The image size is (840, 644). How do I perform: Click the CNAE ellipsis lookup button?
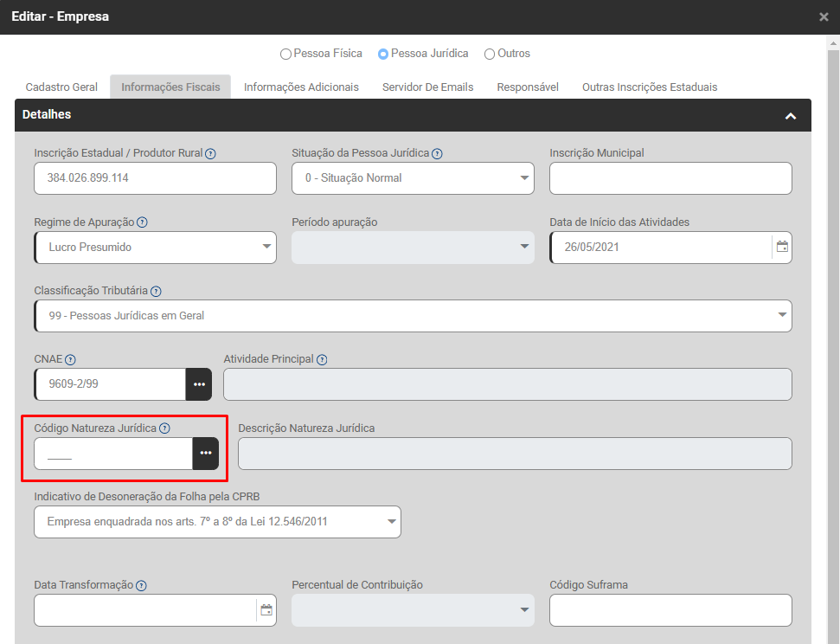pyautogui.click(x=198, y=384)
